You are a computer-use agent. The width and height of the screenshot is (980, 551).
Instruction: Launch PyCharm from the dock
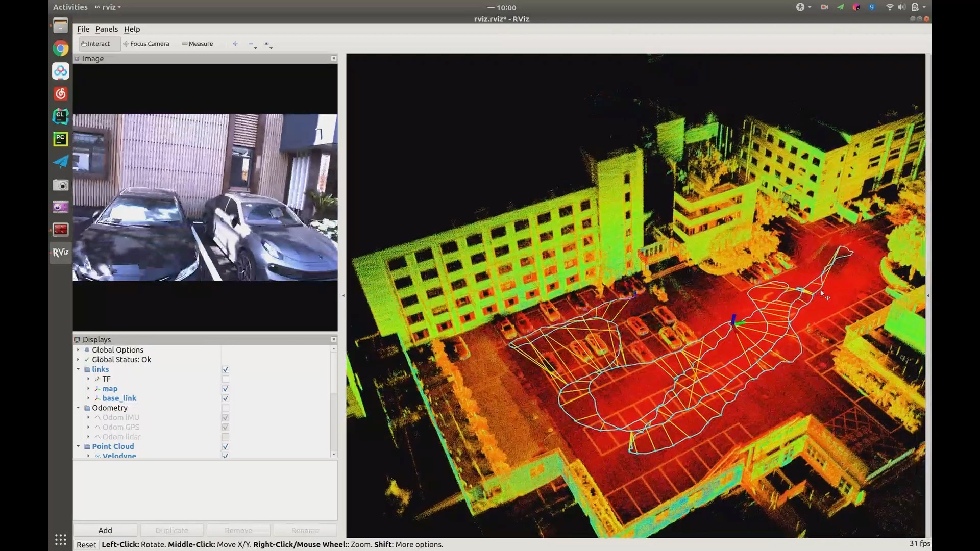(x=61, y=139)
